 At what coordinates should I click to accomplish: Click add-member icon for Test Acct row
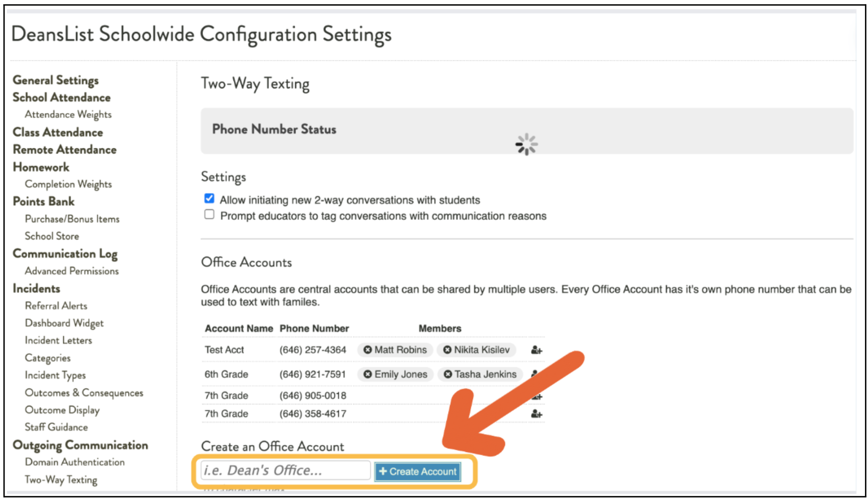coord(536,351)
